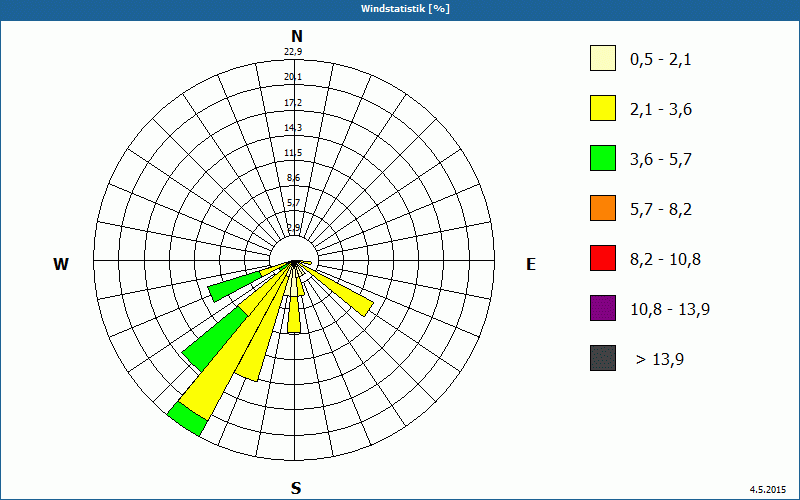800x500 pixels.
Task: Click the 8,6 ring scale value
Action: tap(293, 178)
